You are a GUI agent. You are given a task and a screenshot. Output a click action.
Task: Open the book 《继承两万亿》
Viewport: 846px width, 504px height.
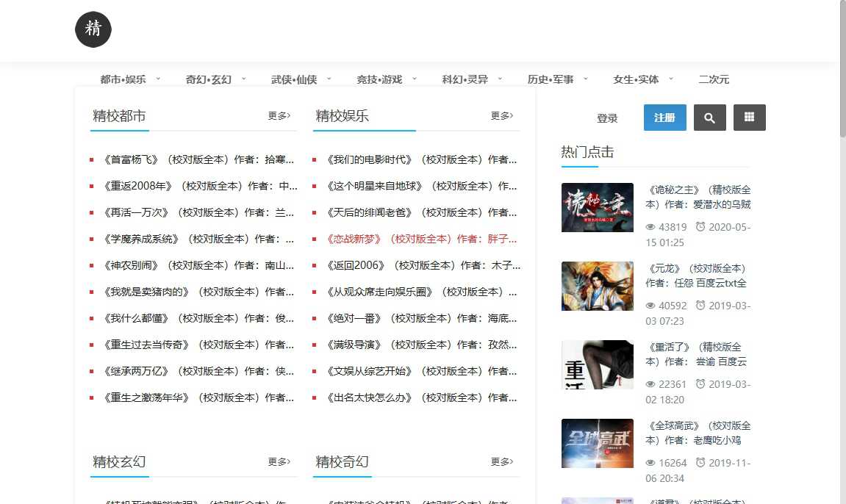coord(198,371)
